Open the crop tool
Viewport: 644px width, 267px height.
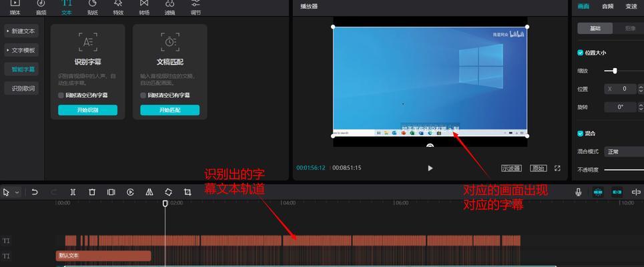[x=188, y=192]
